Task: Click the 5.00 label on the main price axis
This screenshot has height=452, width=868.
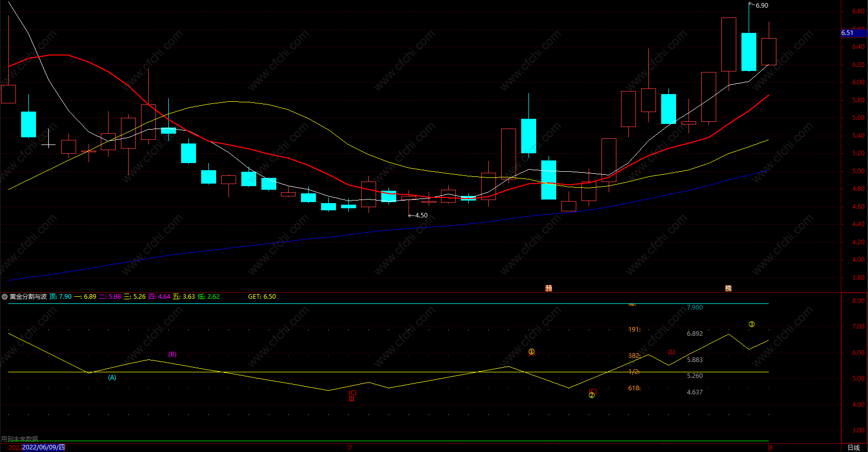Action: coord(858,171)
